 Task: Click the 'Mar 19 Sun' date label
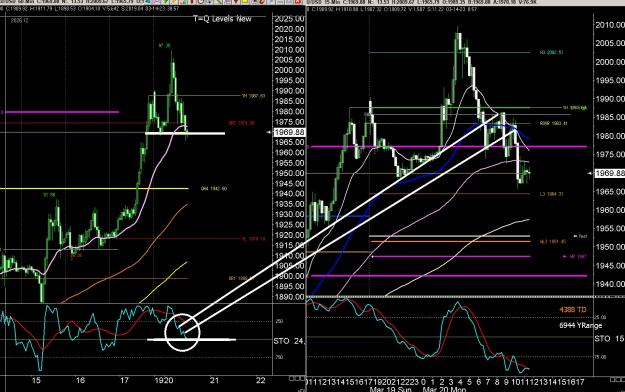pyautogui.click(x=391, y=389)
